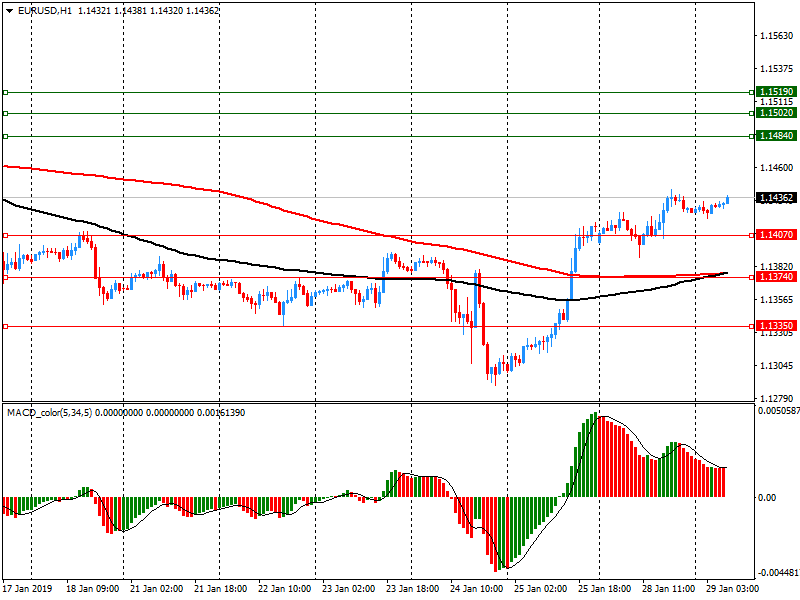800x600 pixels.
Task: Click the MACD_color(5,34,5) indicator label
Action: point(49,412)
